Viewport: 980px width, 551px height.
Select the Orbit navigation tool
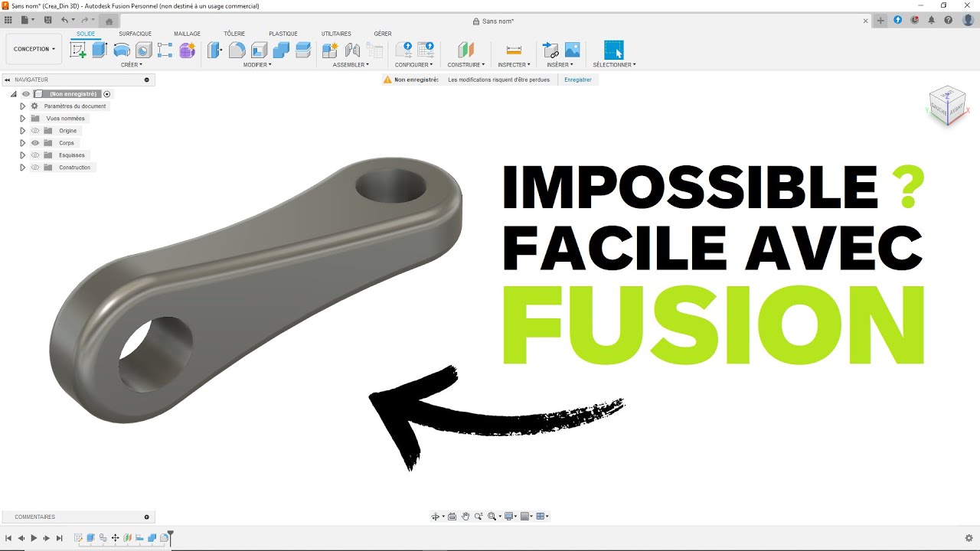coord(436,517)
